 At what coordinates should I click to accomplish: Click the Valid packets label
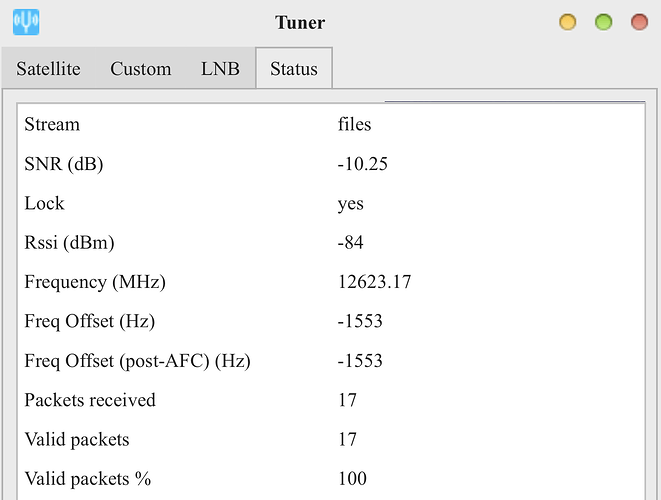click(77, 439)
